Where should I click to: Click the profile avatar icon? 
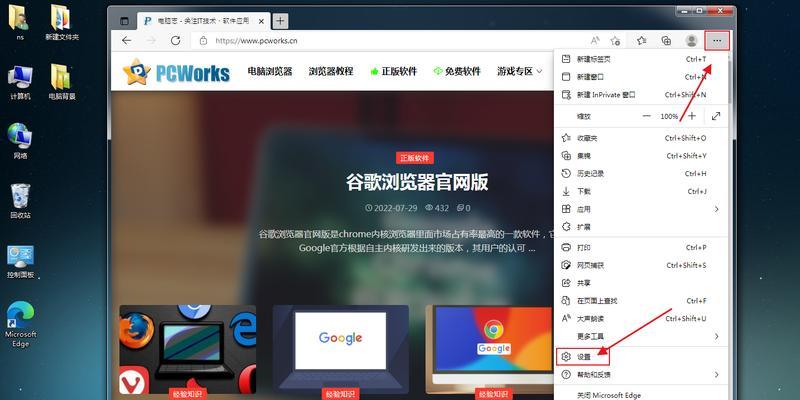click(692, 41)
